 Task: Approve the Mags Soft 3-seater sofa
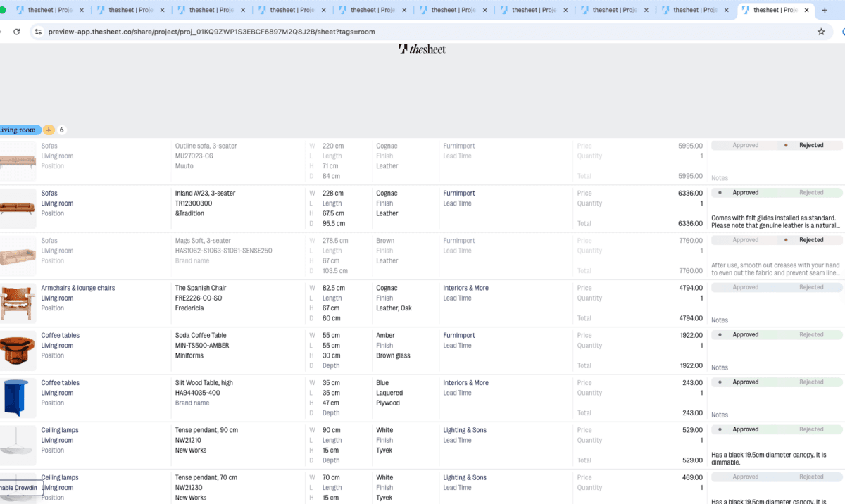(745, 240)
